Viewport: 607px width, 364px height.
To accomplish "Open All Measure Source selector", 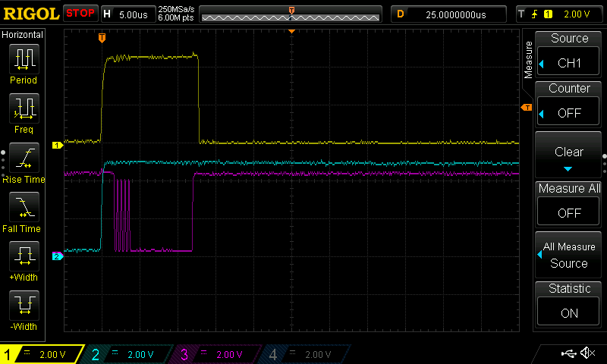I will coord(569,255).
